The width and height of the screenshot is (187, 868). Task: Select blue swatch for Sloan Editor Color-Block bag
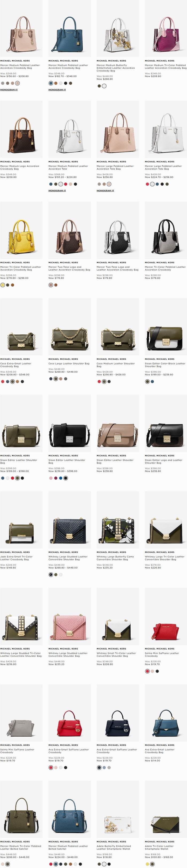[152, 382]
